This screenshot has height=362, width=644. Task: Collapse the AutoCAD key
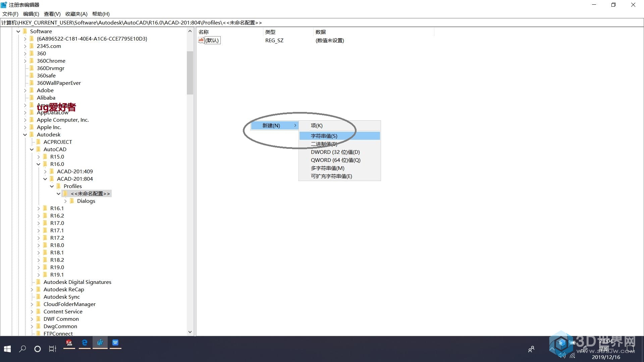[x=32, y=149]
